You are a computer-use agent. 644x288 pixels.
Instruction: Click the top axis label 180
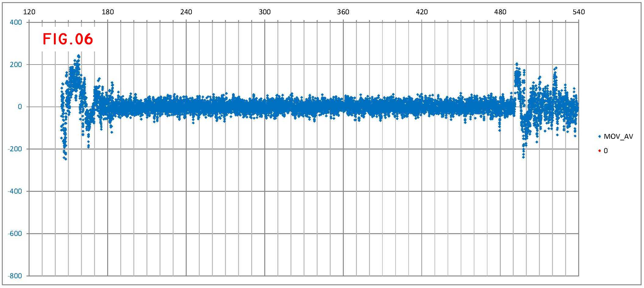point(108,12)
